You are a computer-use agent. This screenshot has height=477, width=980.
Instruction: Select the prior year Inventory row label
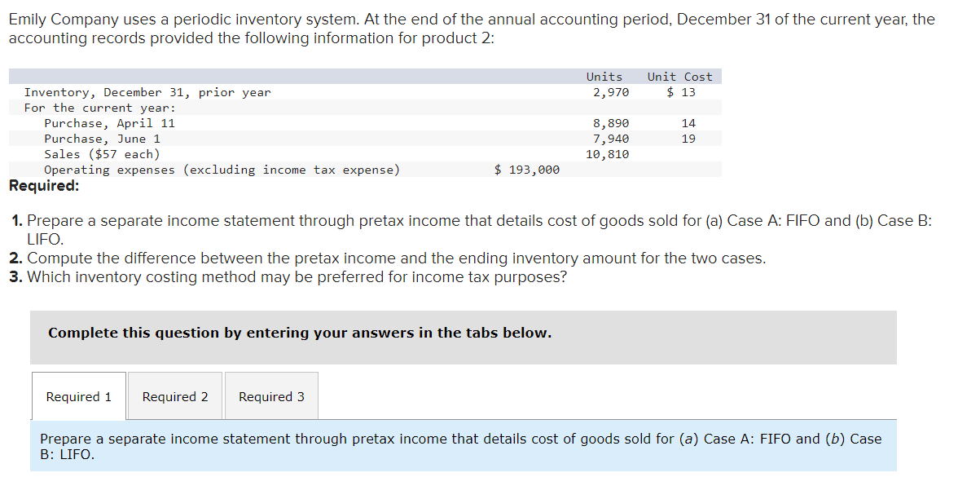(x=147, y=92)
